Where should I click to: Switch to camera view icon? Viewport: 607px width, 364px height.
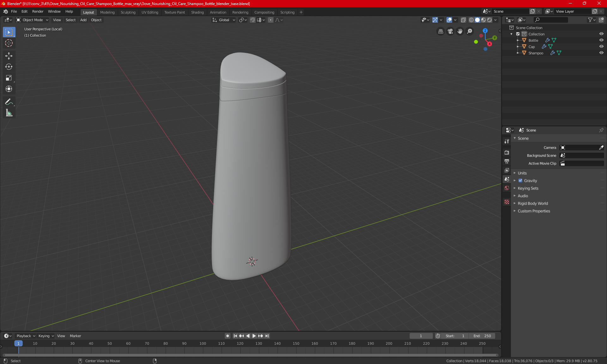coord(451,31)
